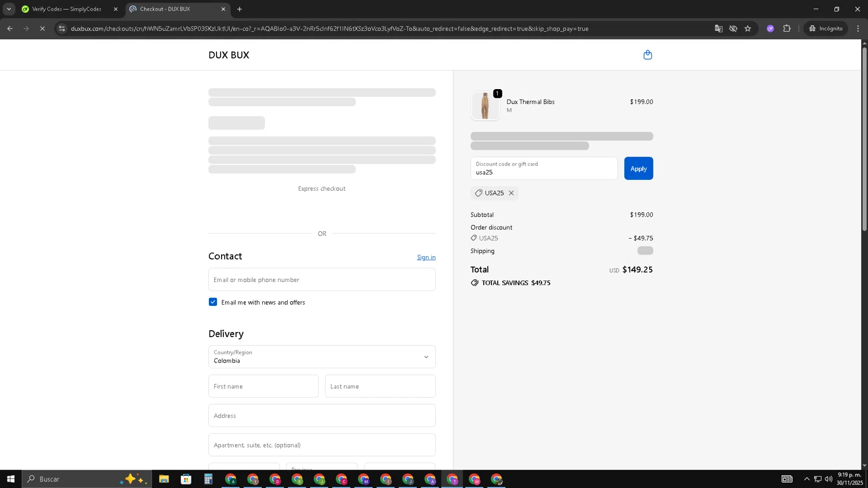This screenshot has width=868, height=488.
Task: Open a new browser tab
Action: point(240,9)
